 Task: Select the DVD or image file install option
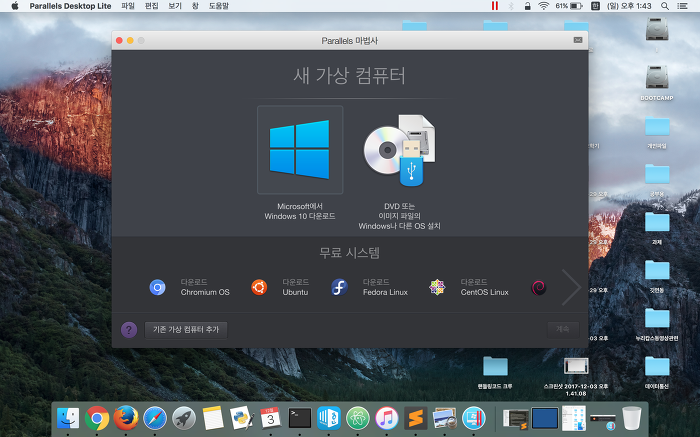[x=399, y=150]
